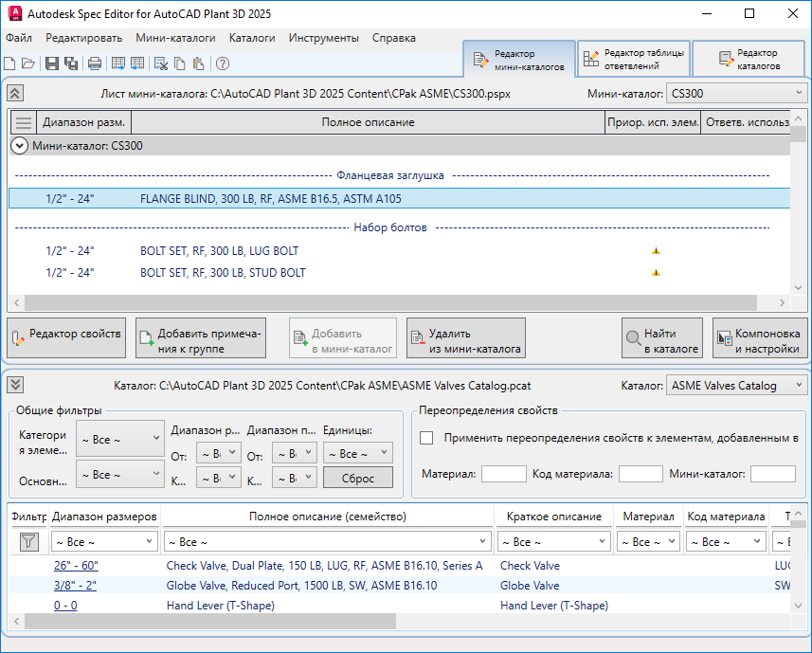
Task: Click Компоновка и настройки button
Action: coord(760,338)
